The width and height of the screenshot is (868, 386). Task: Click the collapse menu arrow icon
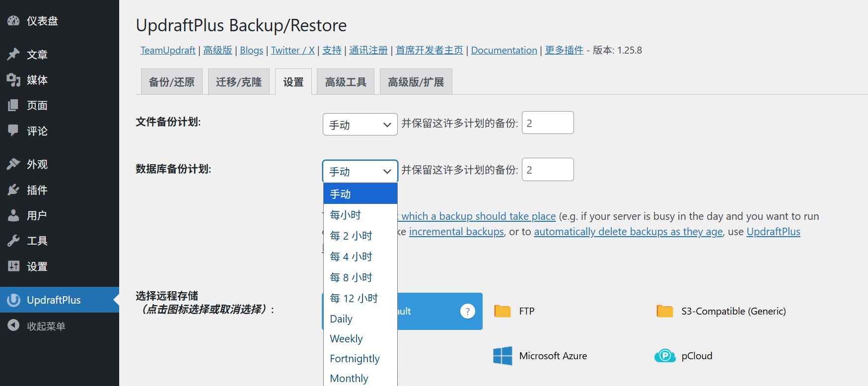point(13,325)
